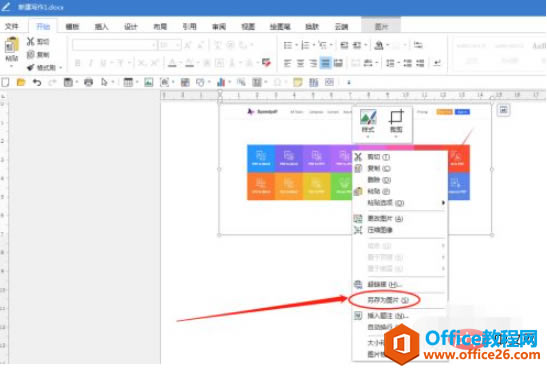Click the Undo arrow icon

click(37, 82)
